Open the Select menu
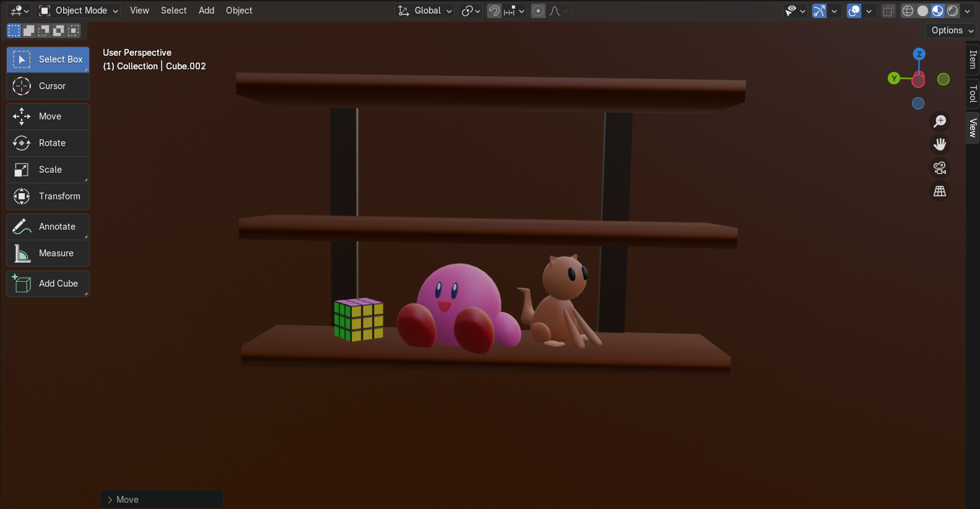This screenshot has width=980, height=509. [173, 11]
